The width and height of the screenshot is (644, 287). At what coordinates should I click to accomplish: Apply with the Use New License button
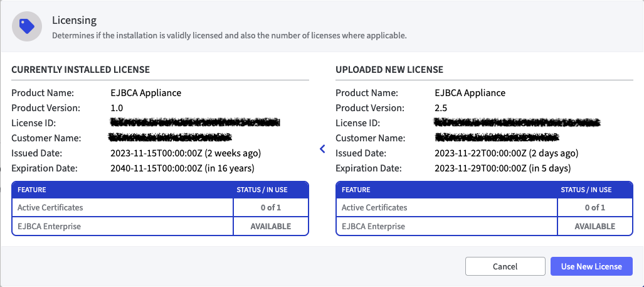[591, 266]
